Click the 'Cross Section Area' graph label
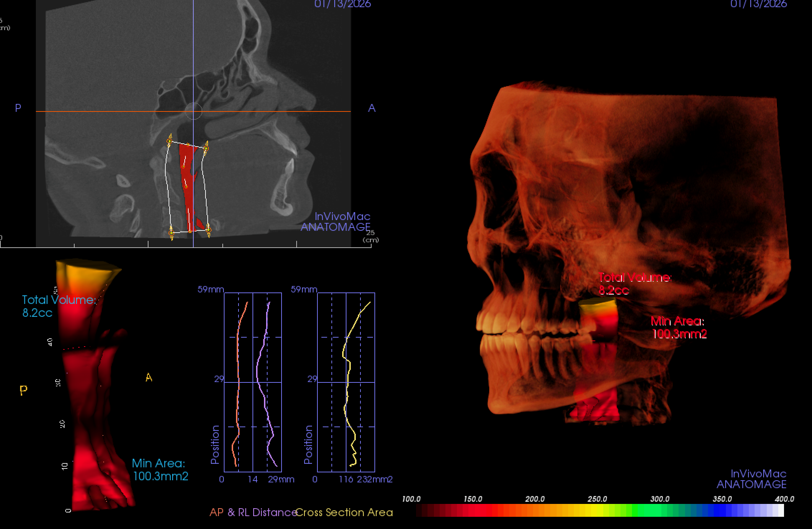This screenshot has height=529, width=812. point(344,513)
